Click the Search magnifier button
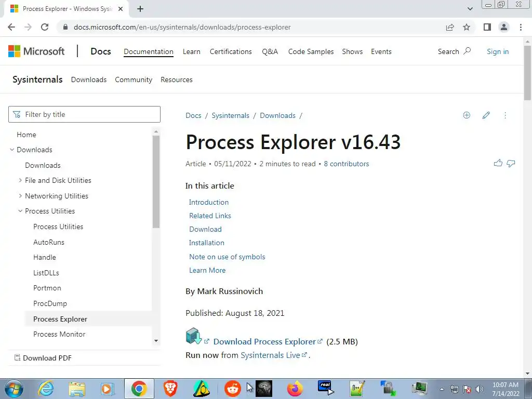Viewport: 532px width, 399px height. (x=454, y=51)
